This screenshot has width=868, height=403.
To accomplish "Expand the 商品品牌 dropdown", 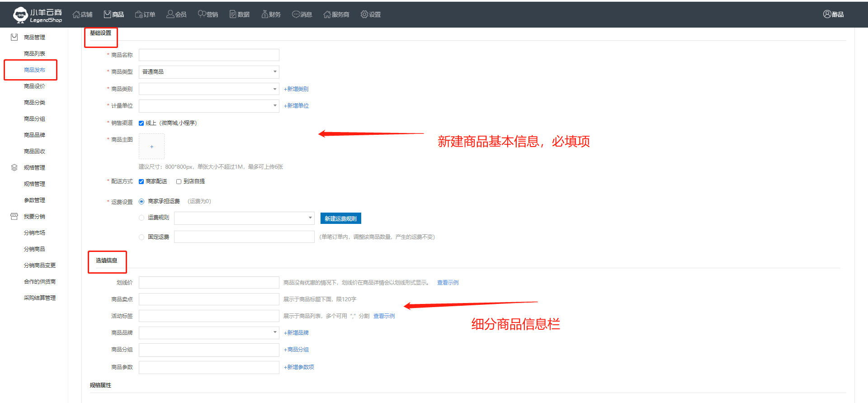I will point(209,333).
